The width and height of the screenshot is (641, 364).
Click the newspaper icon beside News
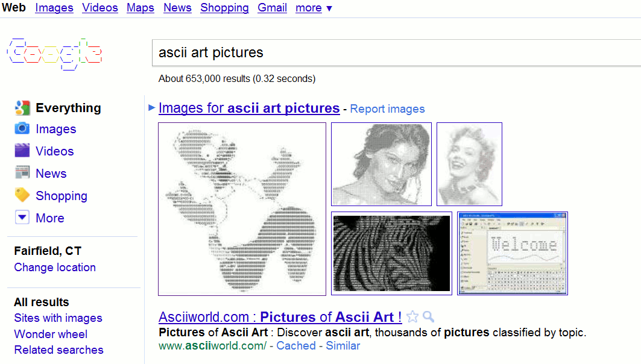coord(22,173)
